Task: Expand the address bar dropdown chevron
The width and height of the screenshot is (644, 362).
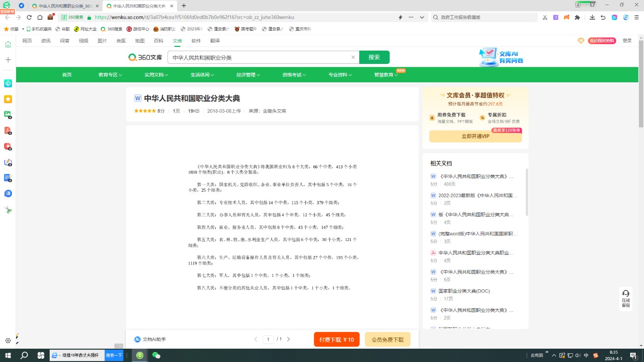Action: click(x=422, y=17)
